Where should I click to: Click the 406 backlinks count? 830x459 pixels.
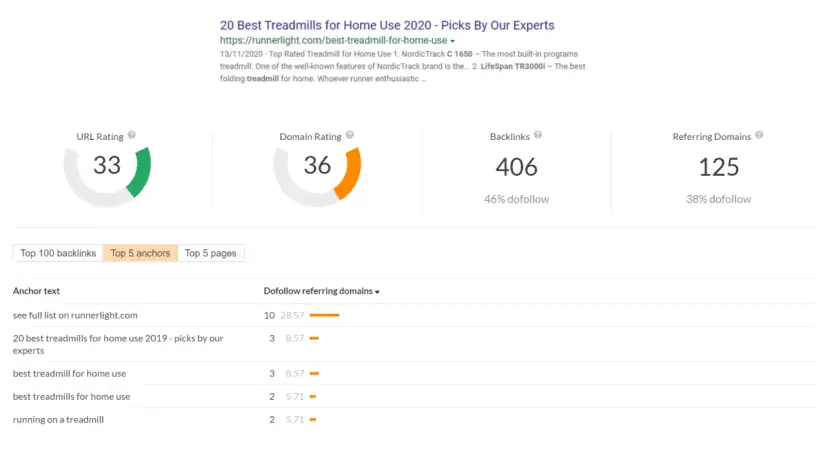pyautogui.click(x=516, y=167)
